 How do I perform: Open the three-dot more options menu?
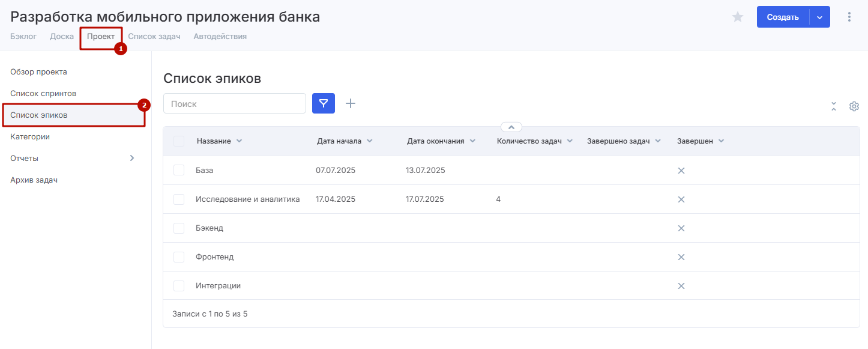click(x=849, y=17)
